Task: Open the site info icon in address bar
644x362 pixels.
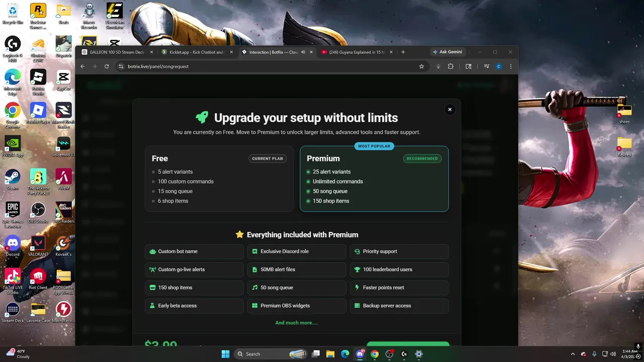Action: click(x=121, y=66)
